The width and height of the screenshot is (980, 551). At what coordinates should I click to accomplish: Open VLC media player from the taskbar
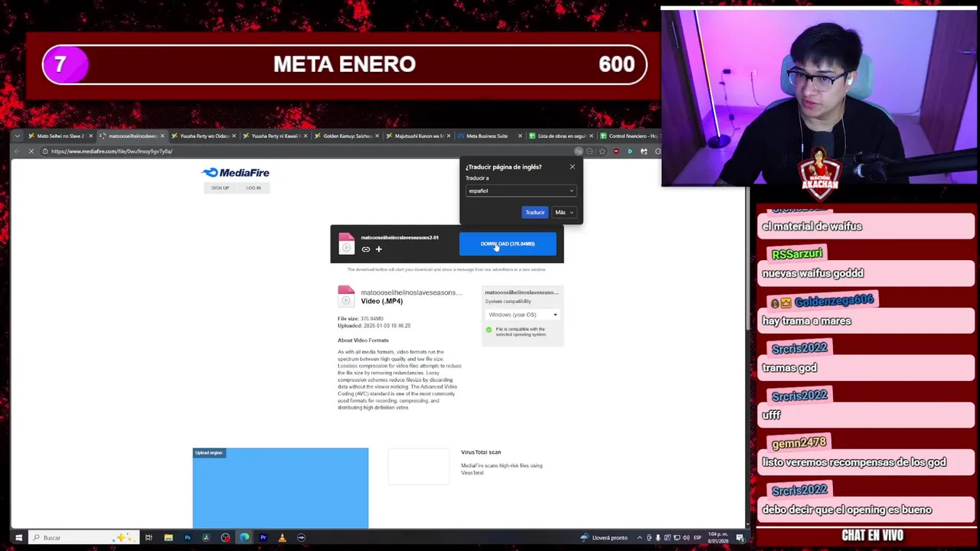[x=282, y=538]
